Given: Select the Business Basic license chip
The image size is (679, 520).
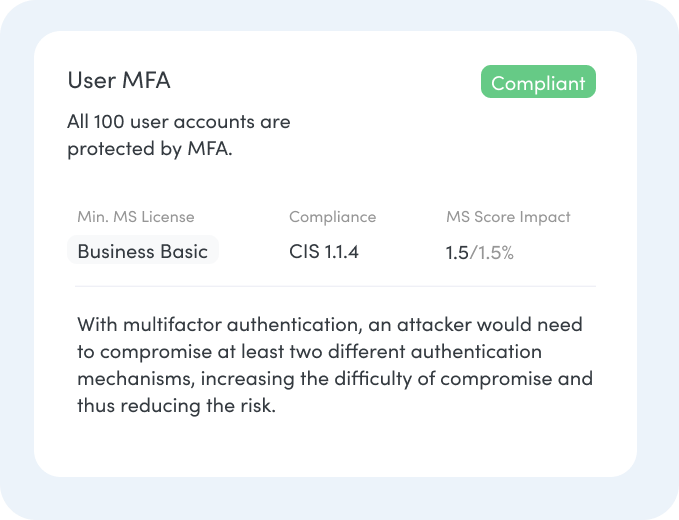Looking at the screenshot, I should coord(142,251).
